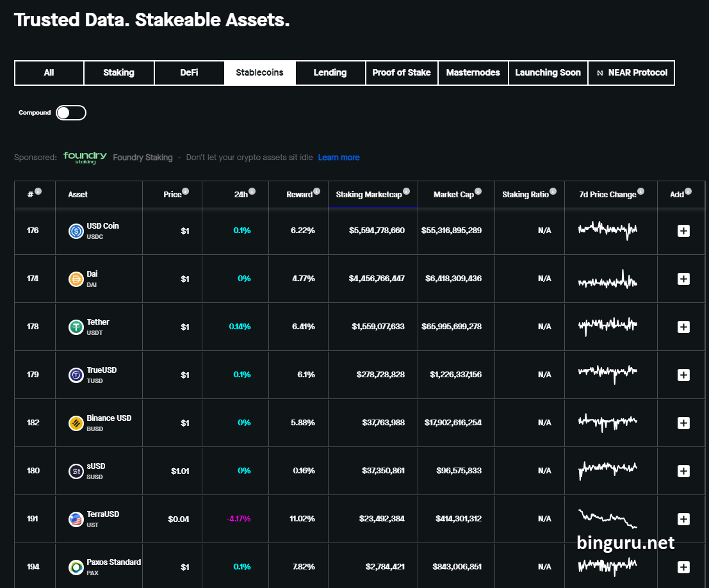The height and width of the screenshot is (588, 709).
Task: Open the TerraUSD asset name
Action: tap(103, 514)
